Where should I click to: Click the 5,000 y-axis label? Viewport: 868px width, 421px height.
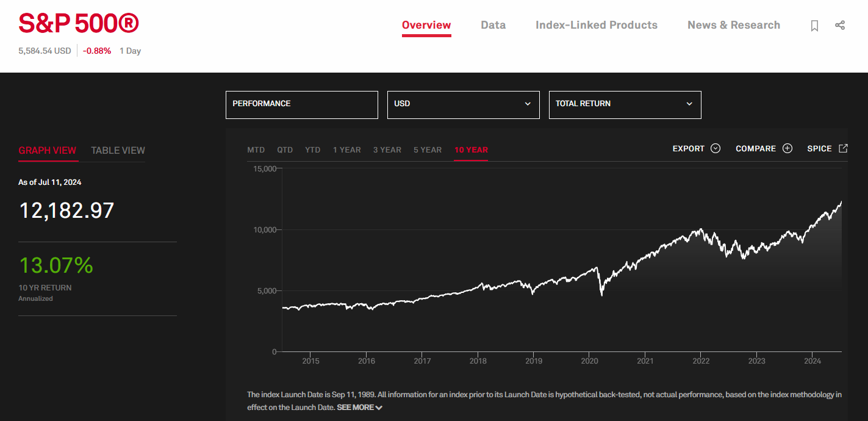267,290
